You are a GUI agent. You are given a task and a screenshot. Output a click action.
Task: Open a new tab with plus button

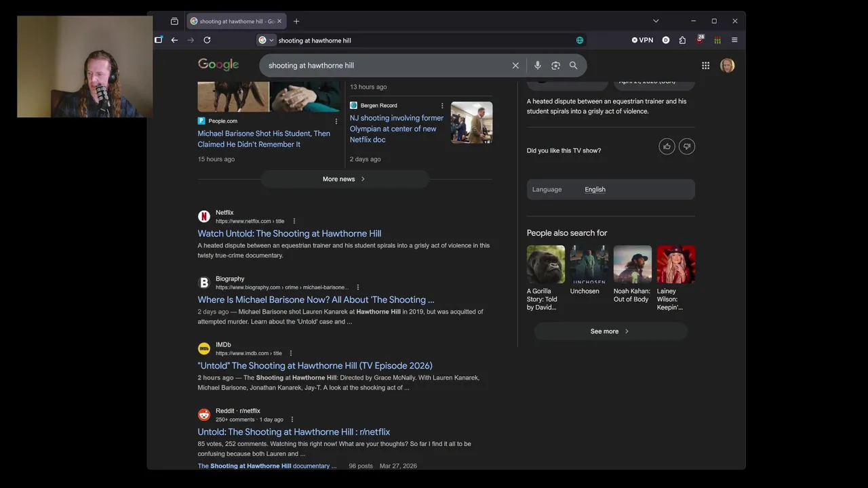(x=296, y=21)
